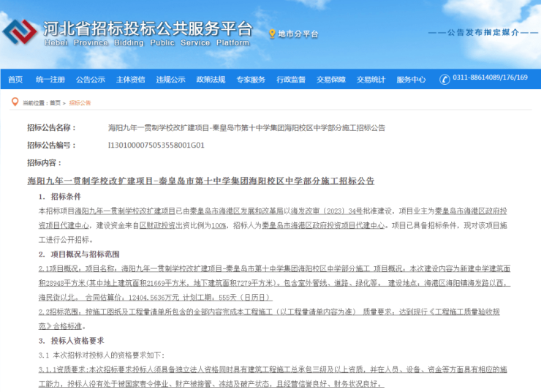541x392 pixels.
Task: Open the 统一注册 menu item
Action: 50,79
